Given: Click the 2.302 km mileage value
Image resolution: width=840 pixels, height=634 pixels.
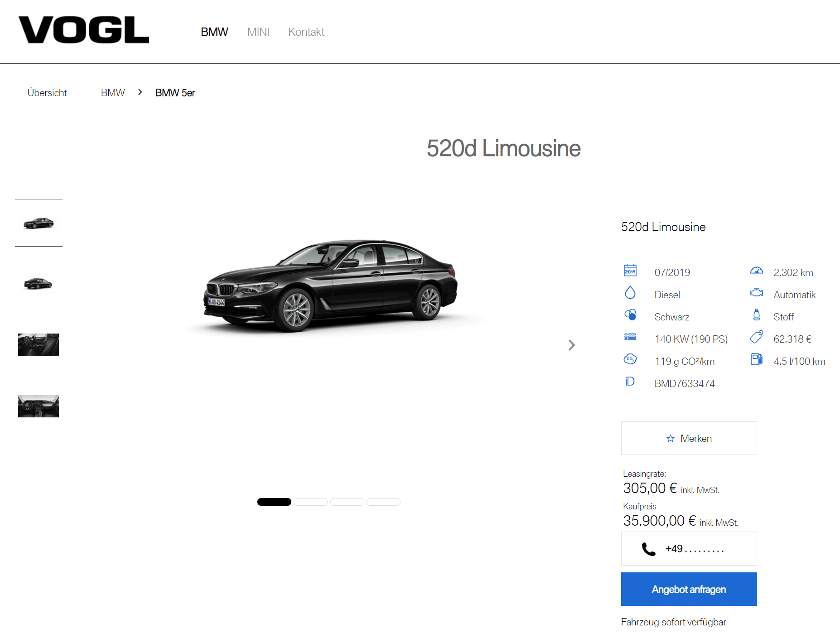Looking at the screenshot, I should coord(793,272).
